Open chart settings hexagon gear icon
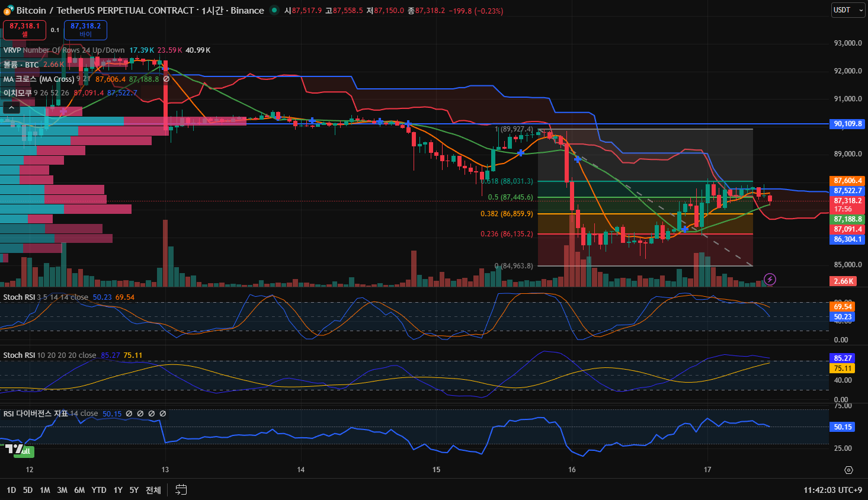Viewport: 868px width, 500px height. pyautogui.click(x=848, y=470)
